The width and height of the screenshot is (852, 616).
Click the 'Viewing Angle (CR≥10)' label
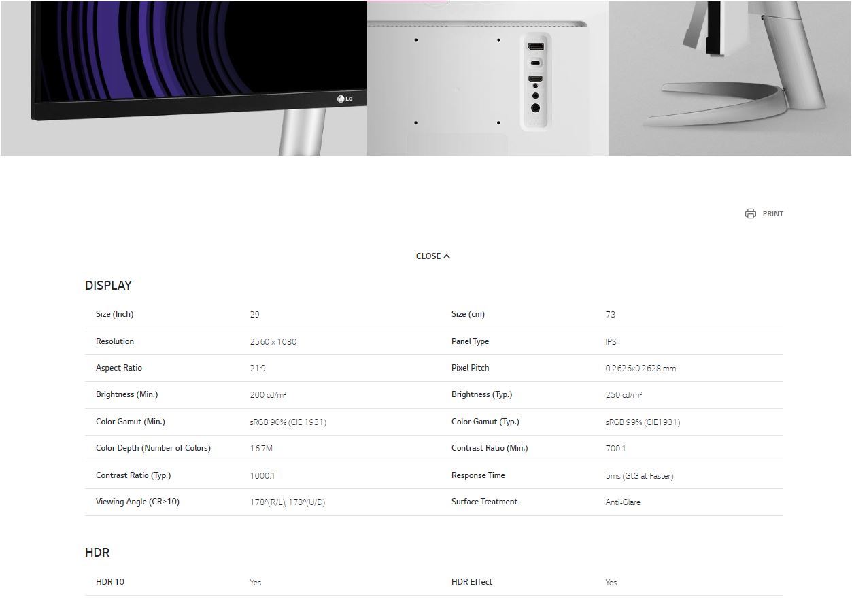[137, 502]
